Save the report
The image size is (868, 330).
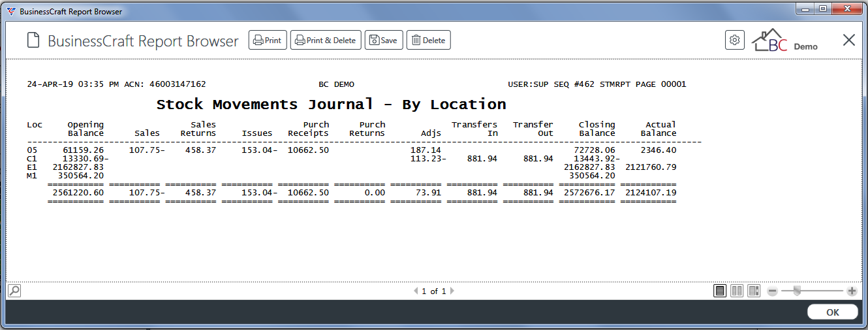click(384, 41)
